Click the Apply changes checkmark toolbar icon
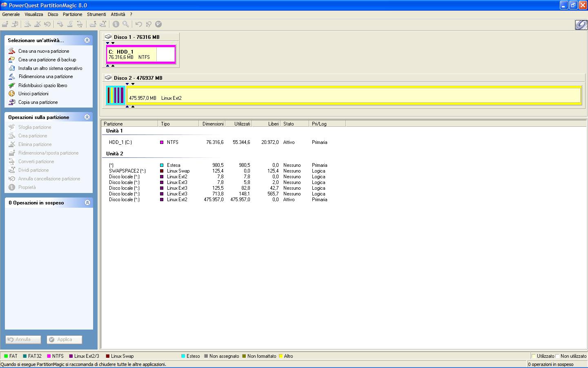The image size is (588, 368). point(158,24)
